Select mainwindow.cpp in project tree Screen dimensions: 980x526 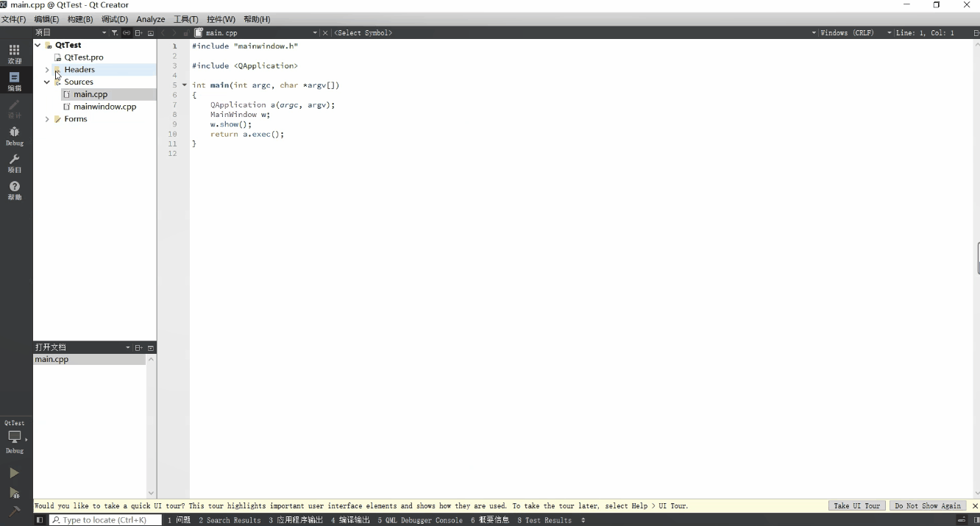point(104,107)
